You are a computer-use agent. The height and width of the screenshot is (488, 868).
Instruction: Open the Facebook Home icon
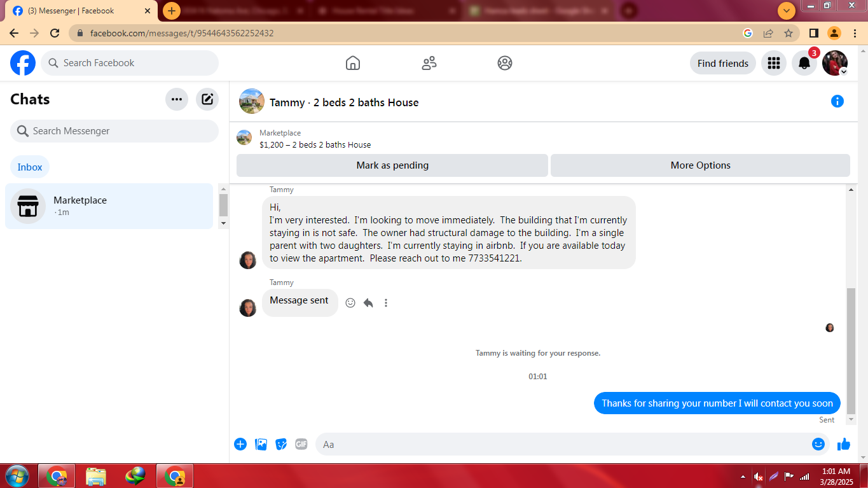(x=353, y=63)
